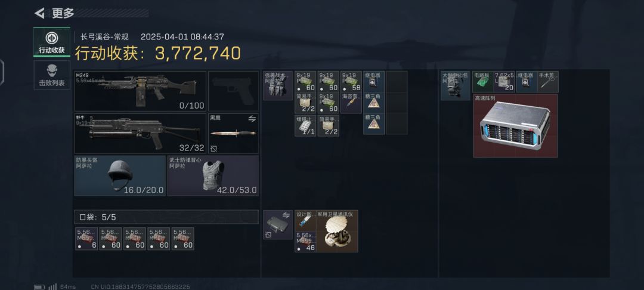Click the empty pistol slot
The width and height of the screenshot is (644, 290).
click(233, 91)
